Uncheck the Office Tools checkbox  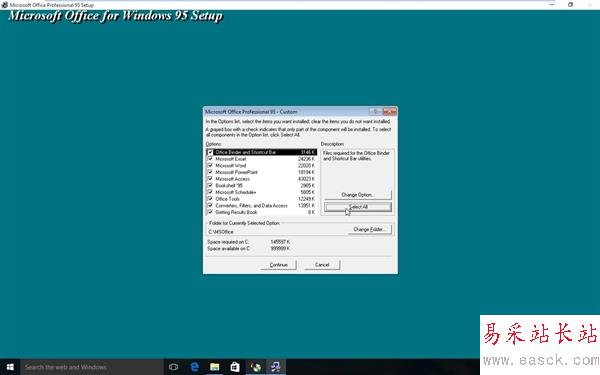tap(210, 199)
